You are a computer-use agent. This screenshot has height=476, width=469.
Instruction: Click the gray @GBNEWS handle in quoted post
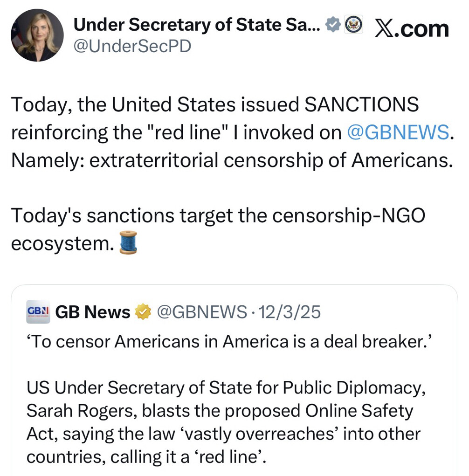[x=201, y=312]
